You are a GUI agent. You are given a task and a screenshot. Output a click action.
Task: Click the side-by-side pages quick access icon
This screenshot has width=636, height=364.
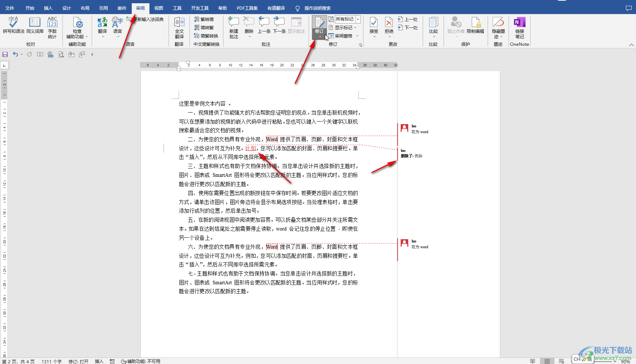(x=40, y=54)
